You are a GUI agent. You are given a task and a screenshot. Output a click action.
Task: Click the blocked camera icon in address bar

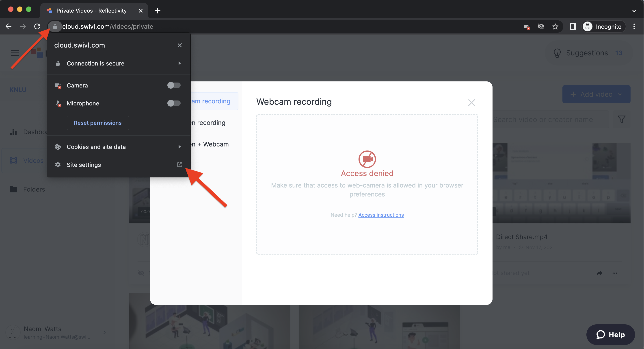coord(527,26)
